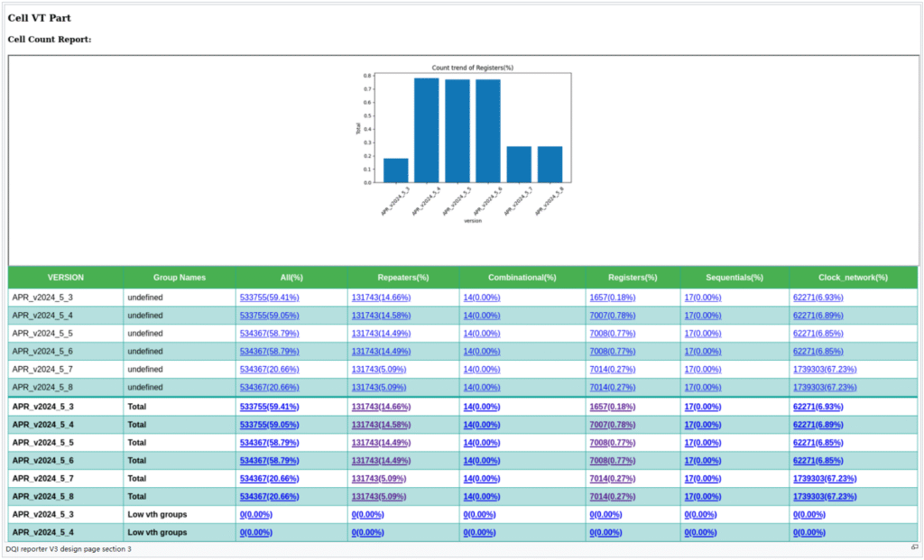Open Sequentials link in undefined APR_v2024_5_6 row
924x560 pixels.
[702, 352]
